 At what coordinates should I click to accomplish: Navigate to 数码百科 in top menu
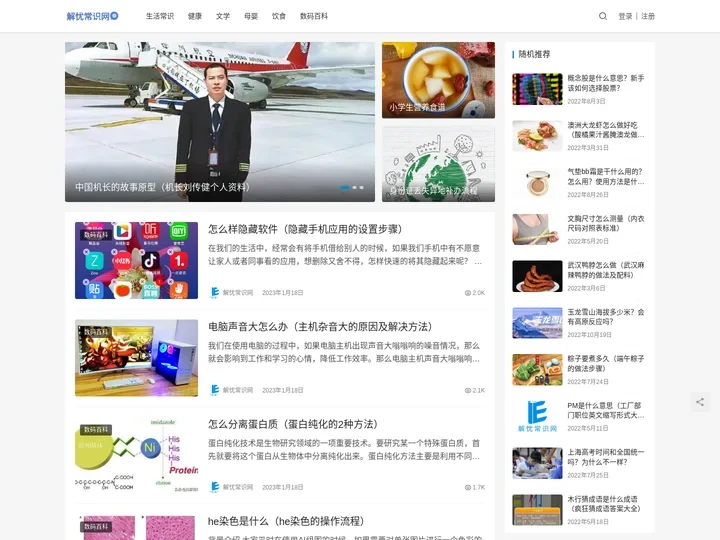tap(314, 16)
